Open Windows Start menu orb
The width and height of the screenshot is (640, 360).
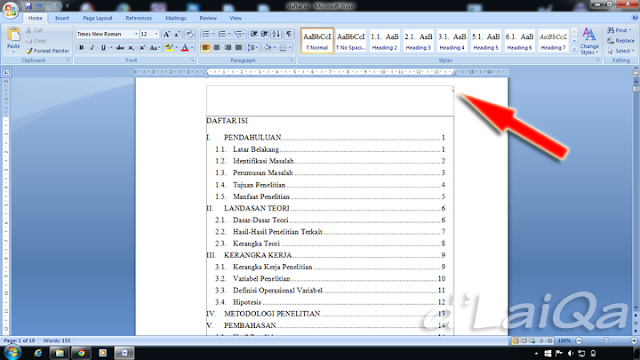[x=12, y=352]
